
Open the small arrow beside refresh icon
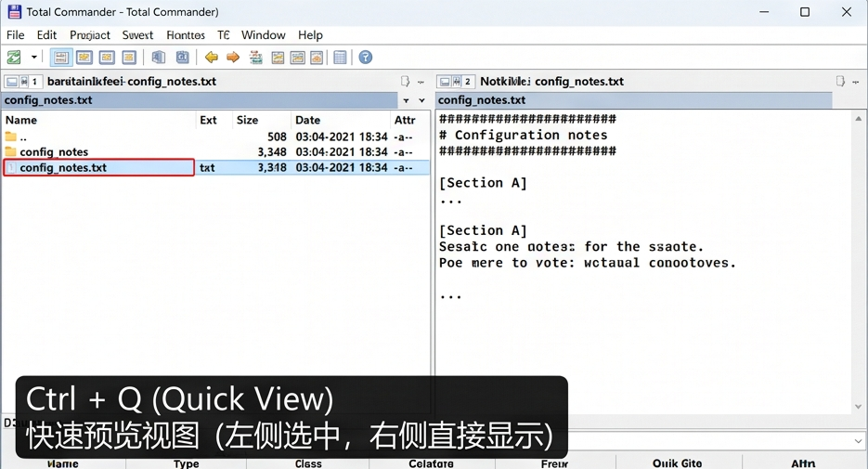[33, 57]
